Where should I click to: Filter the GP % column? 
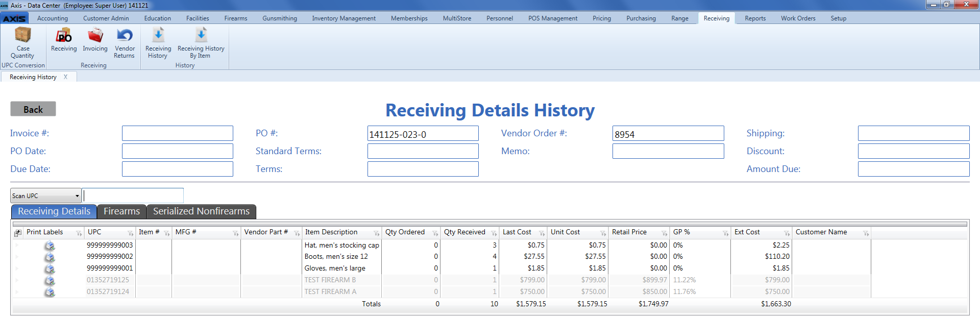[x=726, y=233]
